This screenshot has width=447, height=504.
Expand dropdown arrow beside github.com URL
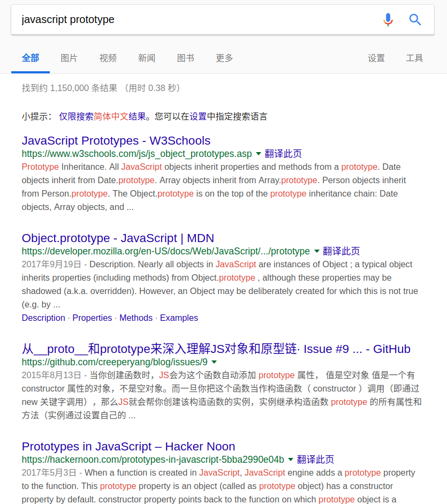coord(214,362)
